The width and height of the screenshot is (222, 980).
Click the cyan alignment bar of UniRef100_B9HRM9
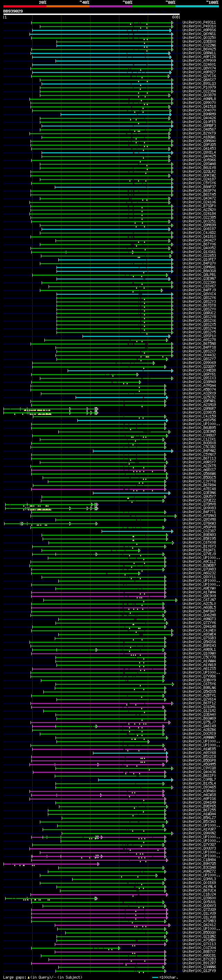point(116,114)
